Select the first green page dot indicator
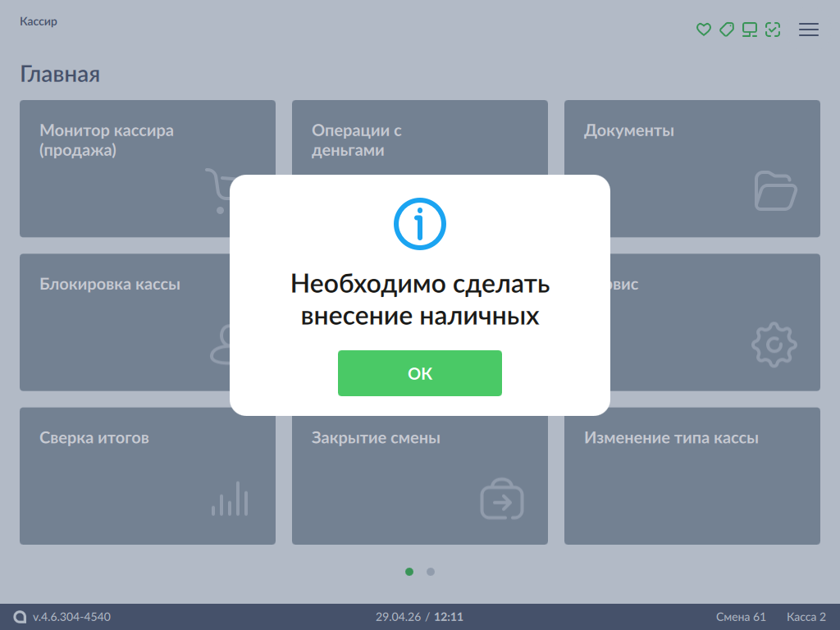This screenshot has width=840, height=630. (409, 572)
